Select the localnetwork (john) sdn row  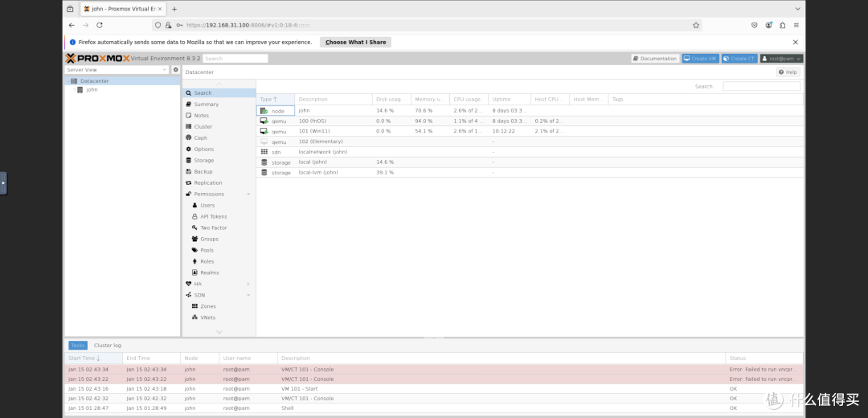click(x=530, y=152)
